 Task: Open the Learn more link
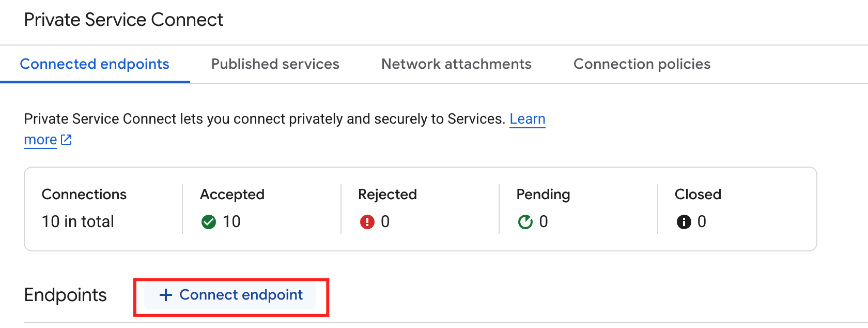point(527,118)
